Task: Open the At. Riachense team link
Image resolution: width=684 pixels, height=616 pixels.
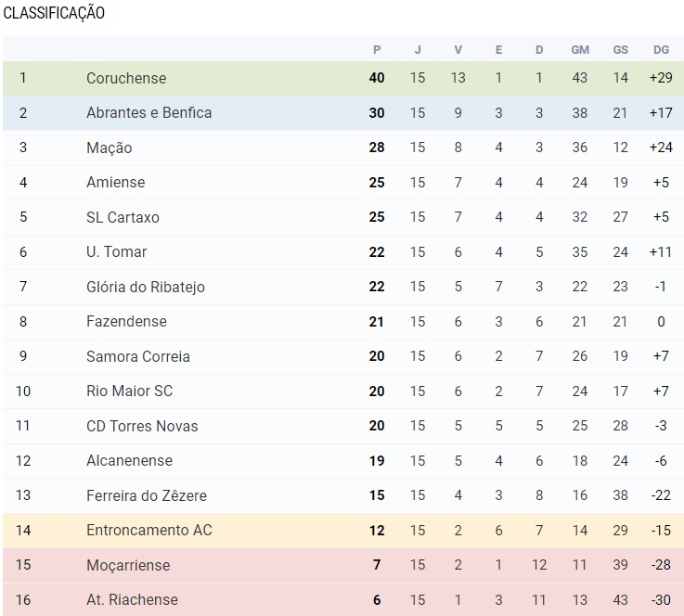Action: (132, 600)
